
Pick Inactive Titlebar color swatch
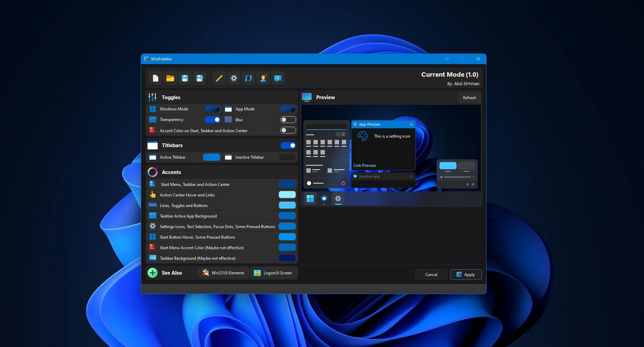tap(287, 157)
